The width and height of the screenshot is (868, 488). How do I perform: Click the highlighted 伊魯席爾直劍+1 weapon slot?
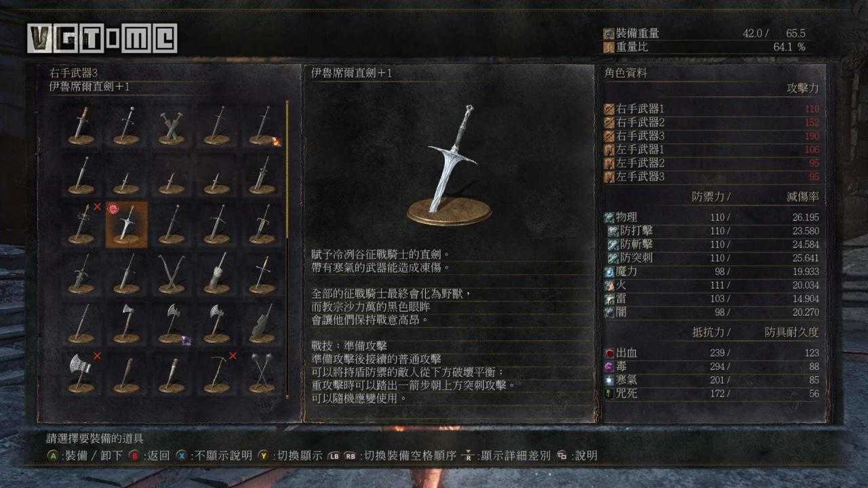point(127,224)
